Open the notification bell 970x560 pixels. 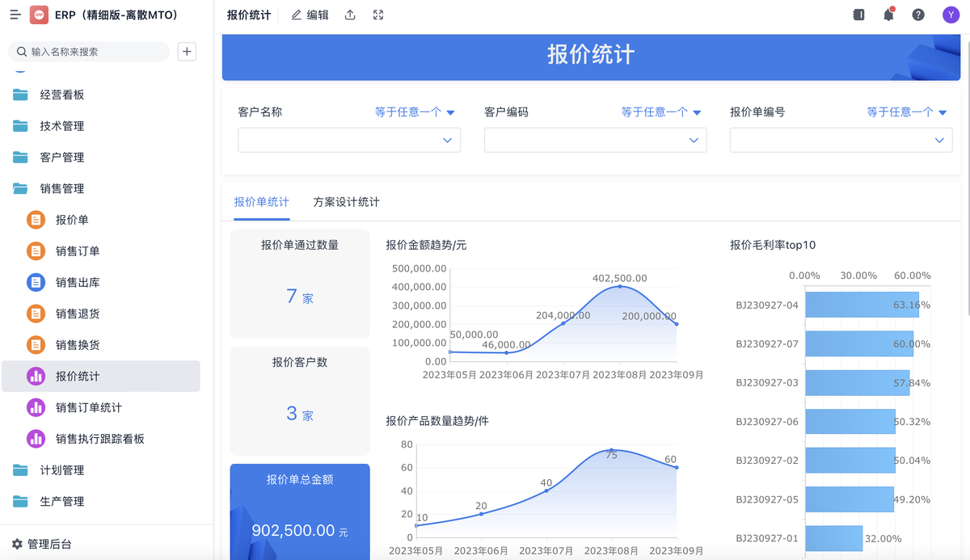pyautogui.click(x=888, y=15)
